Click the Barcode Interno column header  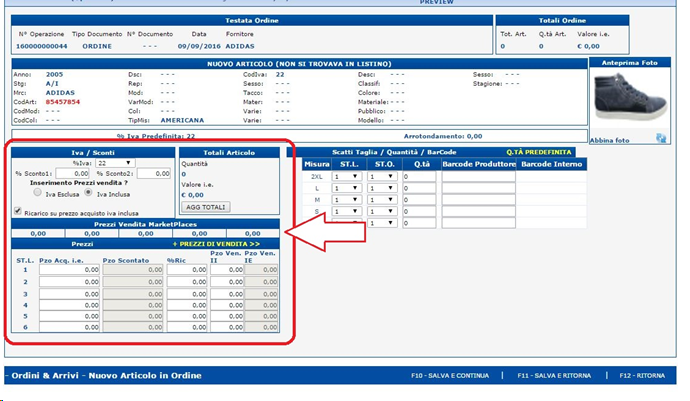click(551, 164)
